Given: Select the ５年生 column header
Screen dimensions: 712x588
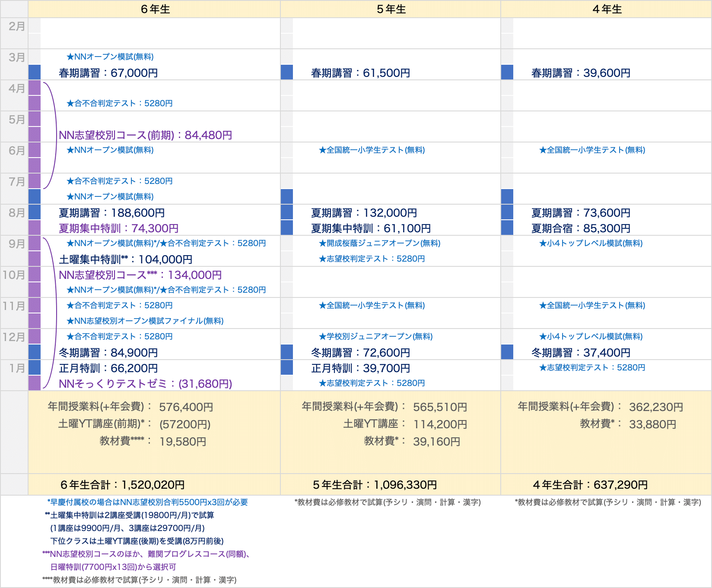Looking at the screenshot, I should pos(391,9).
